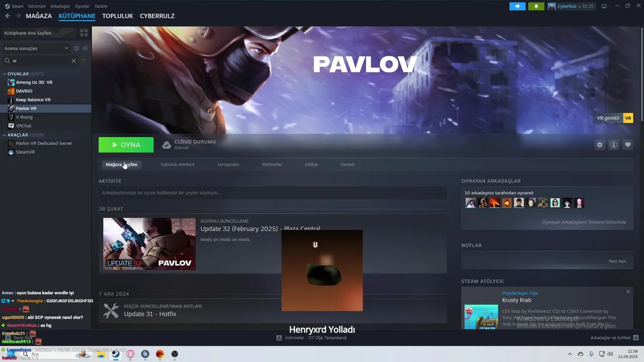The width and height of the screenshot is (644, 362).
Task: Open the Update 32 news thumbnail
Action: 149,243
